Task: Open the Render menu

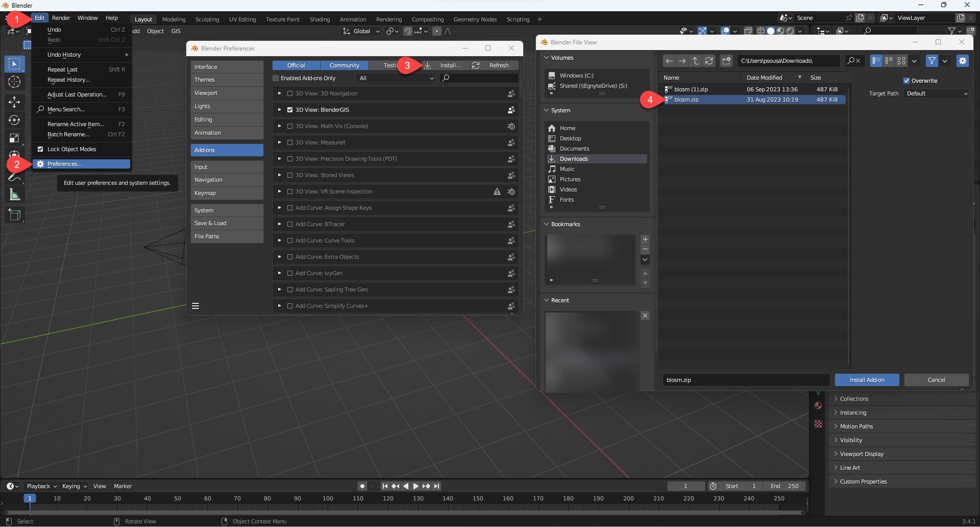Action: 61,18
